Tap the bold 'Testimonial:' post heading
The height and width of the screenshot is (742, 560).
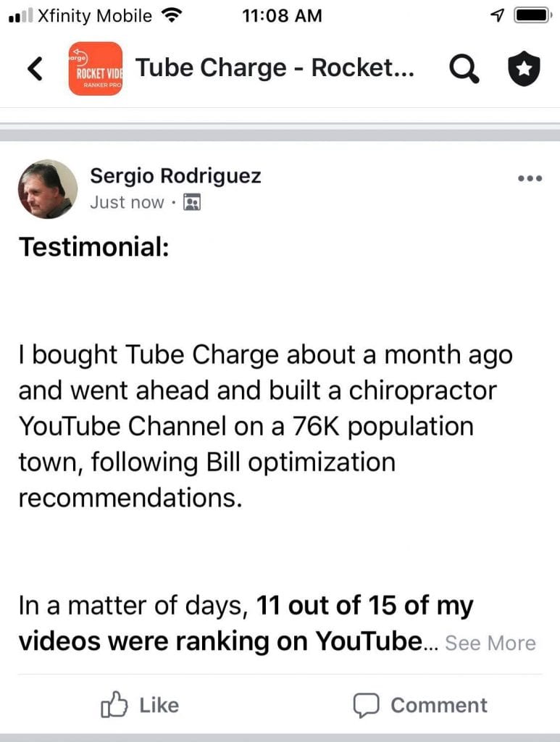click(93, 247)
